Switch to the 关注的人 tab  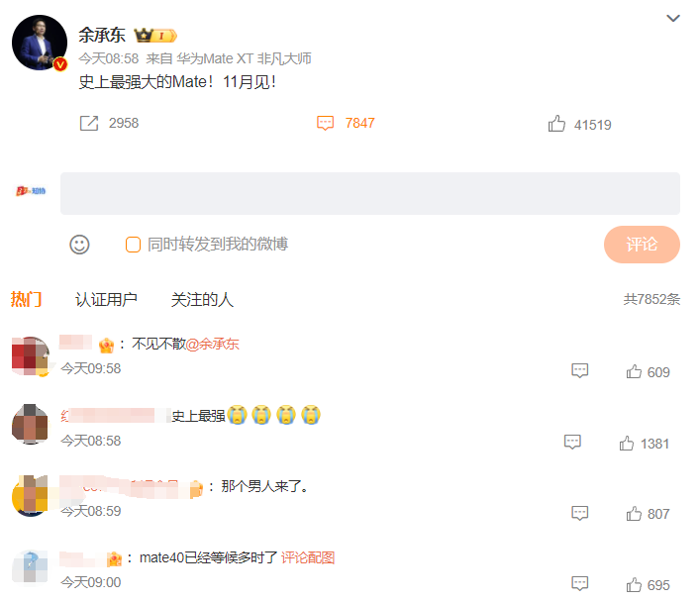coord(202,300)
